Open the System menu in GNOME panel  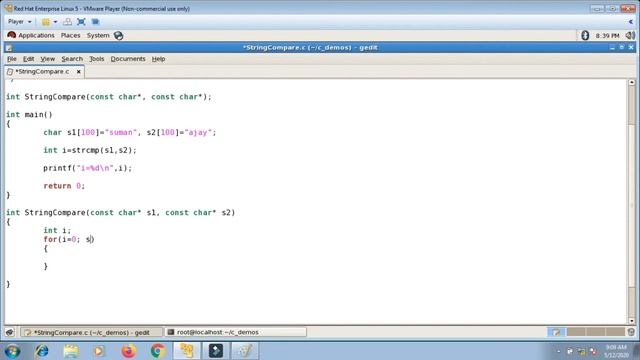tap(98, 36)
